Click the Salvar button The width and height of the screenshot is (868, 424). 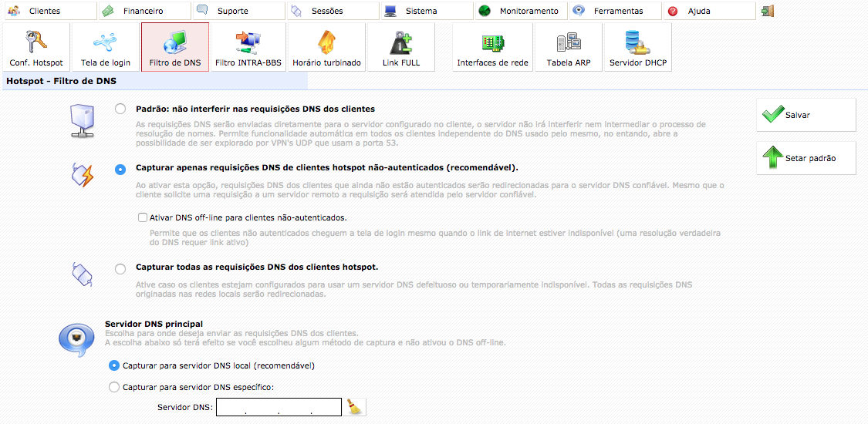click(x=806, y=115)
